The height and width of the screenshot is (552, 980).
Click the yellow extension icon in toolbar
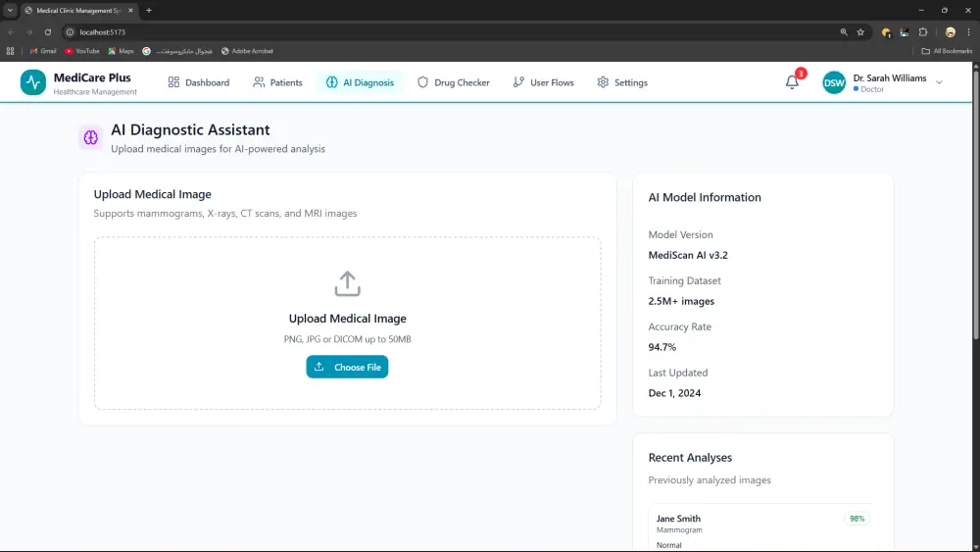pyautogui.click(x=886, y=32)
